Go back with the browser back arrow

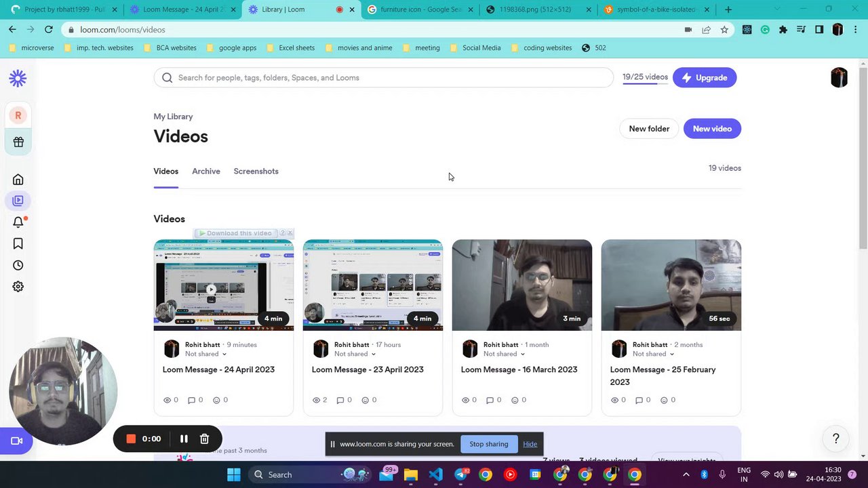coord(12,30)
